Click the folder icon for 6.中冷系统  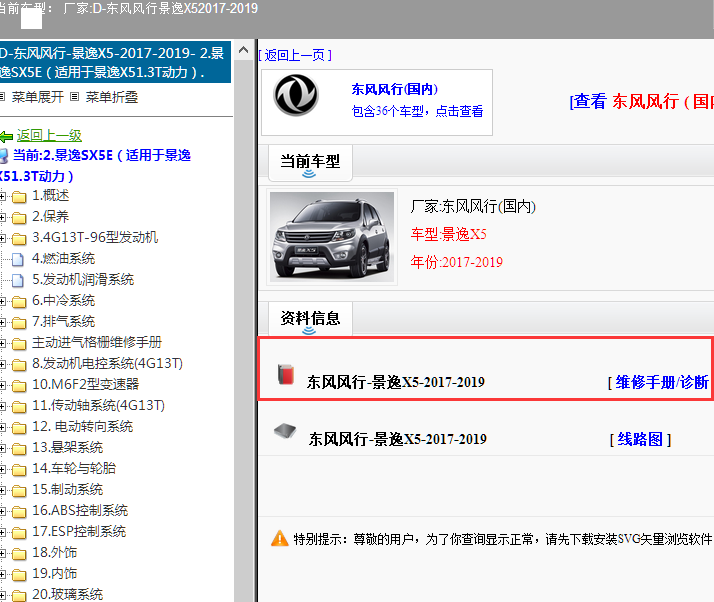(19, 302)
